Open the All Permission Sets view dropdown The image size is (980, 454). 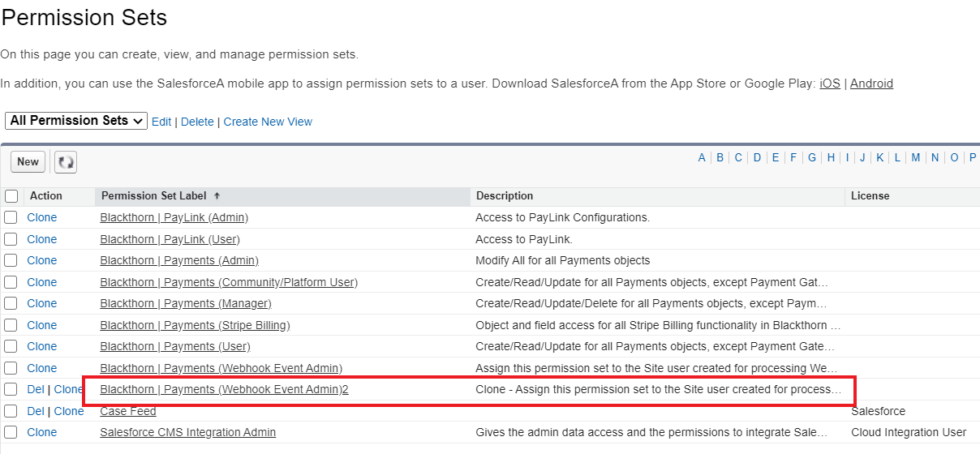(76, 121)
